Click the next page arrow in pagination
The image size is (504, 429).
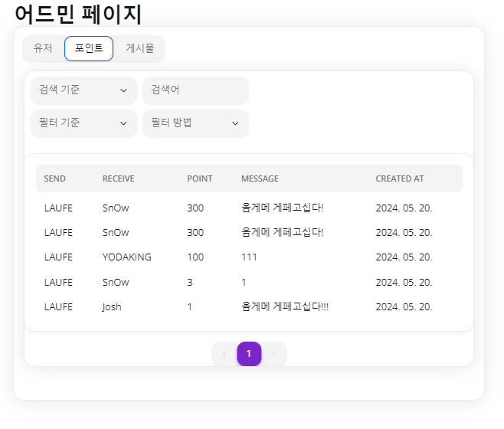click(273, 354)
